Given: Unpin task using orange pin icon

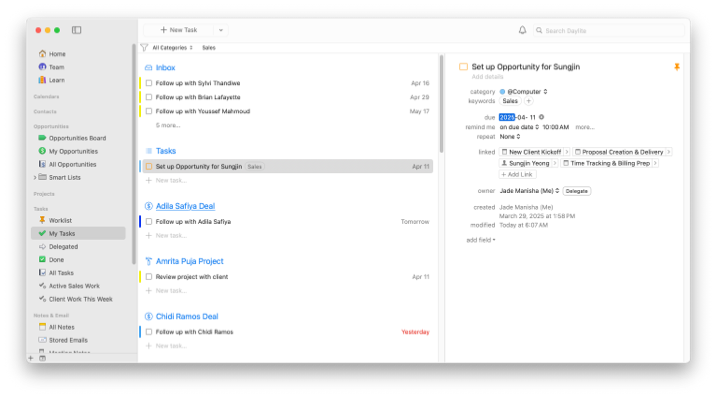Looking at the screenshot, I should pos(677,67).
